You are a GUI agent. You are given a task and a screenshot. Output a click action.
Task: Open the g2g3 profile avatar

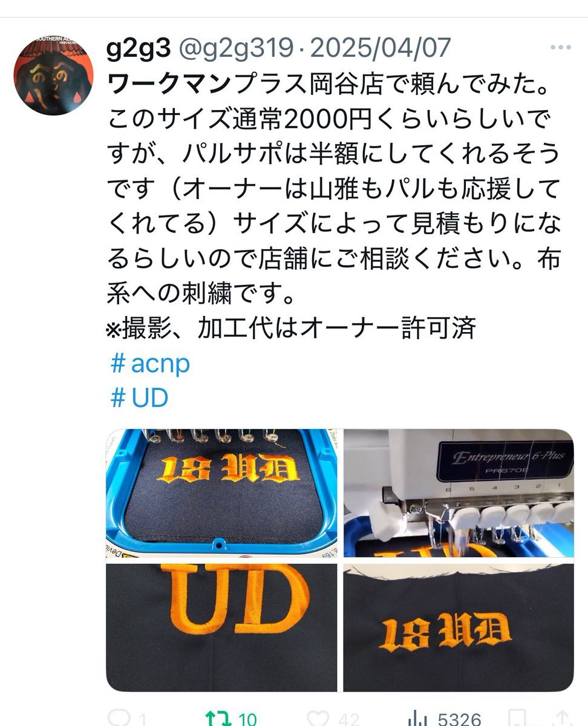53,76
